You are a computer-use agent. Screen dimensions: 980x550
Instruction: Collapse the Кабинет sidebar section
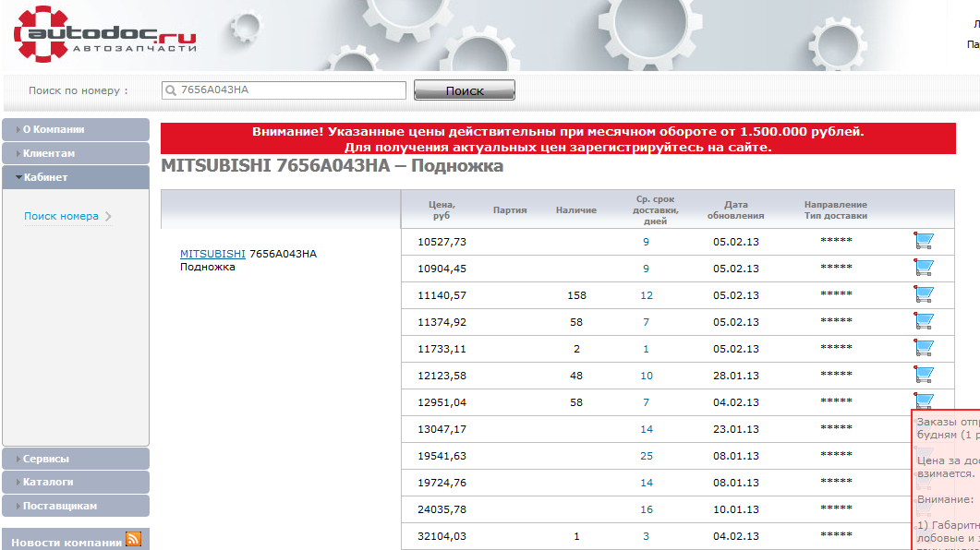(x=76, y=177)
